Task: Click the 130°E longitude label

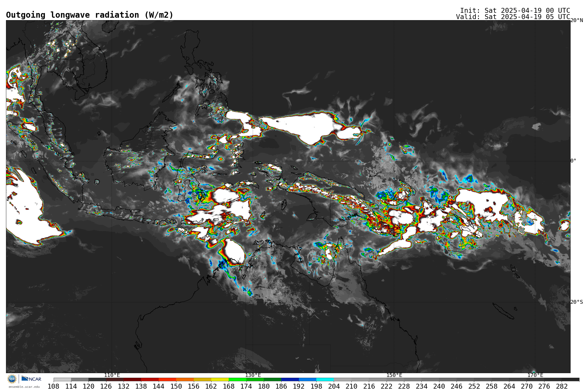Action: point(253,375)
